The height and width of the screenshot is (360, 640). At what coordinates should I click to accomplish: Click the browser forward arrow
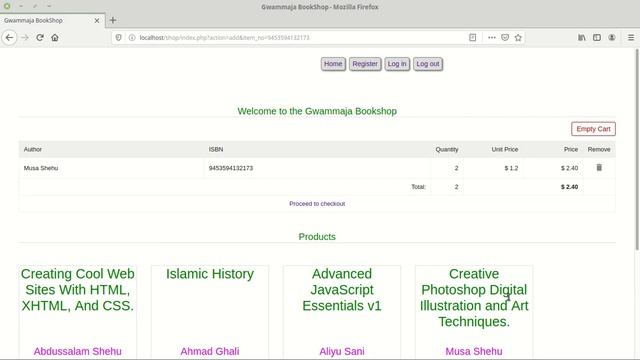pyautogui.click(x=25, y=38)
